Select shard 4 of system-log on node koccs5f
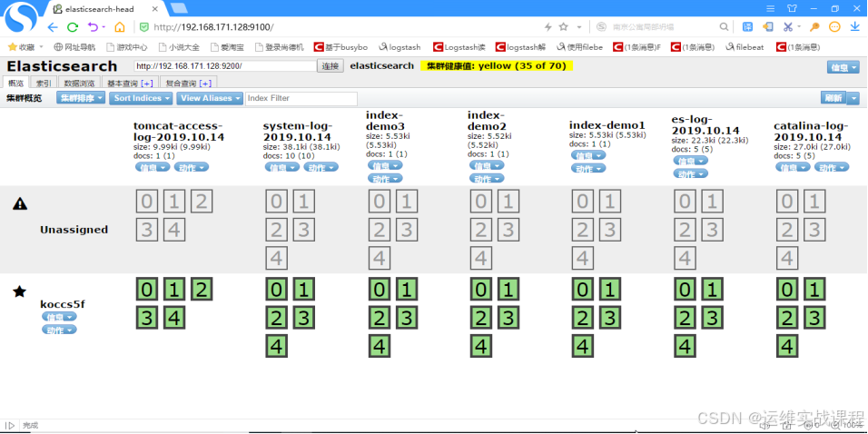 tap(277, 347)
